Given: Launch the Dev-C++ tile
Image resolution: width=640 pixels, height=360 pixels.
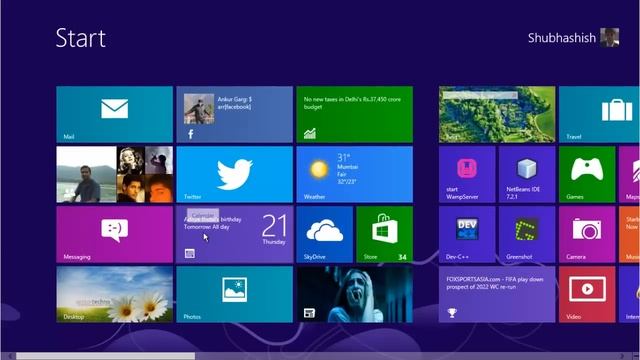Looking at the screenshot, I should pos(467,234).
